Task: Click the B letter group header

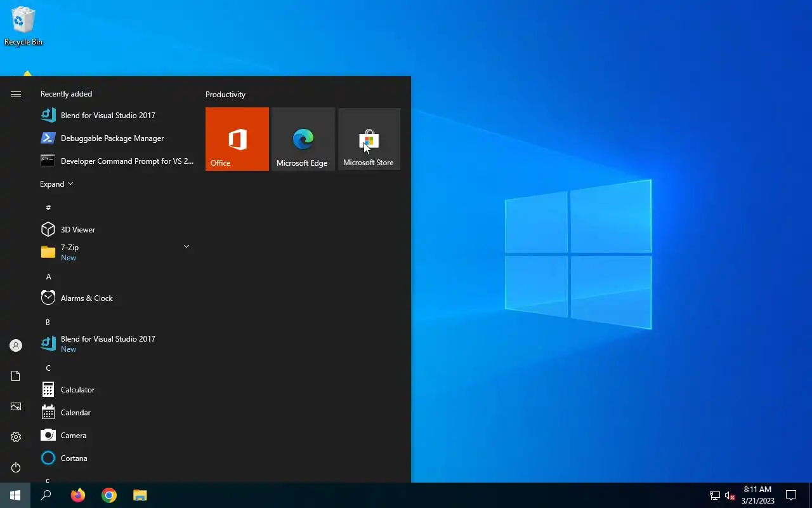Action: point(48,322)
